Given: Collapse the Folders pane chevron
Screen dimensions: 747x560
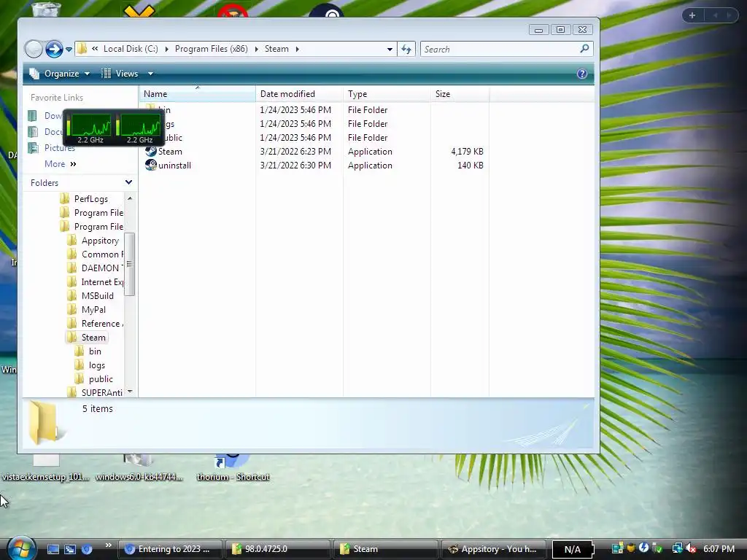Looking at the screenshot, I should (x=128, y=182).
